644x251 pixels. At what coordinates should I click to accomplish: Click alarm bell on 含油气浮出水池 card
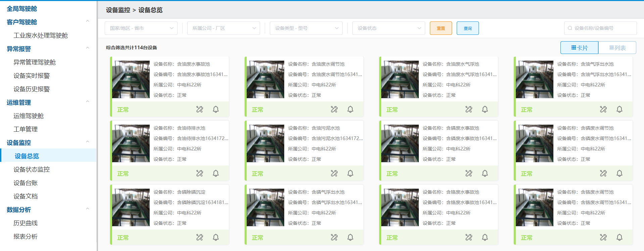click(x=620, y=109)
